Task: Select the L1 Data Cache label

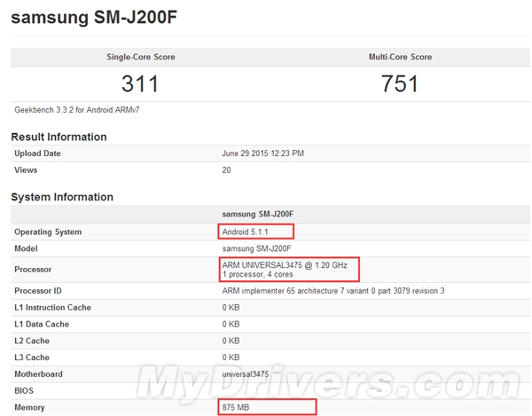Action: pyautogui.click(x=42, y=324)
